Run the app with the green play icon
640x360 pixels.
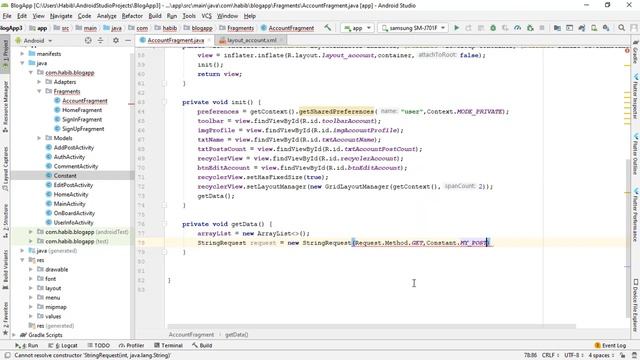457,28
